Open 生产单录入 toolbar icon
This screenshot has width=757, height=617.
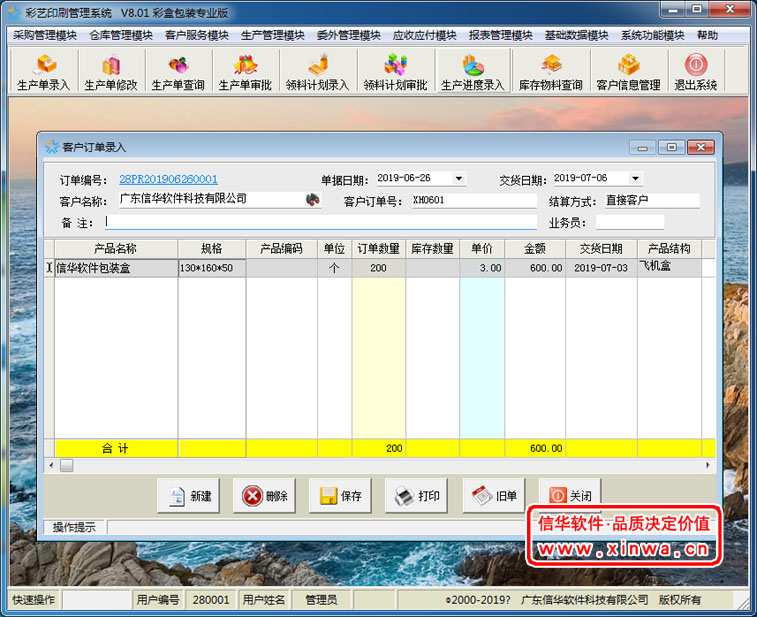pyautogui.click(x=43, y=71)
